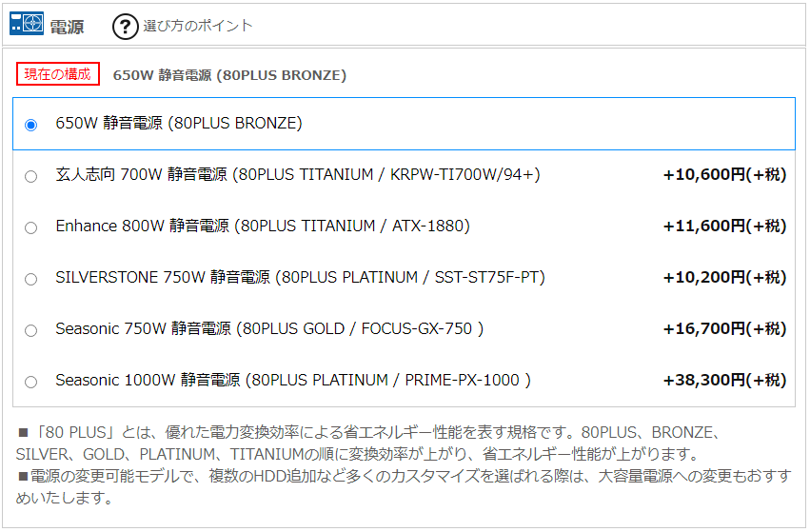Click the FOCUS-GX-750 option label text

269,329
